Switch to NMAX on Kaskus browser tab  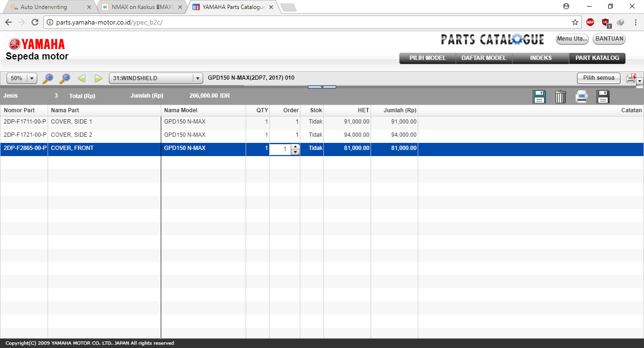[x=142, y=7]
